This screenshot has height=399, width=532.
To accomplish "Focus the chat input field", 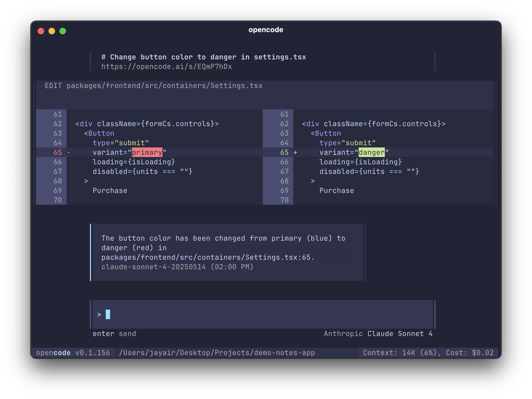I will click(262, 314).
